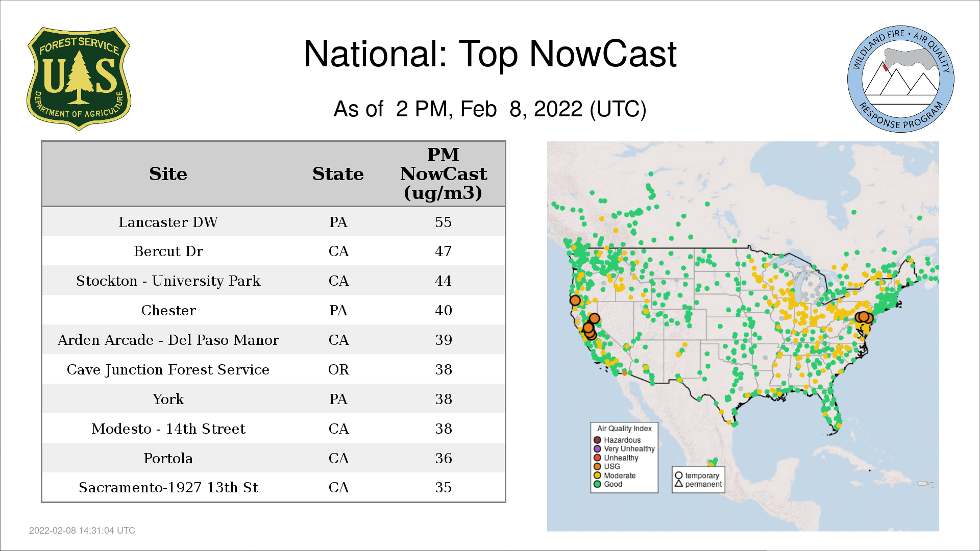Click the US Forest Service shield logo
Screen dimensions: 980x551
pos(79,79)
